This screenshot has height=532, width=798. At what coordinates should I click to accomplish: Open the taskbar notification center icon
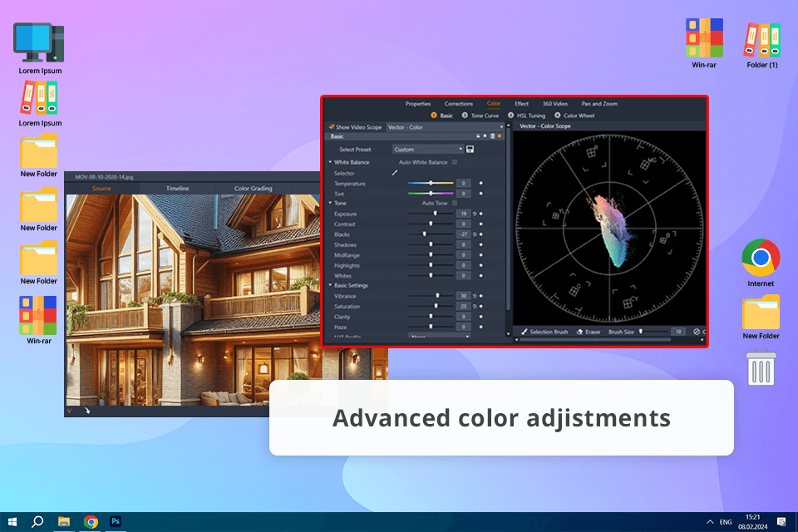[x=781, y=521]
